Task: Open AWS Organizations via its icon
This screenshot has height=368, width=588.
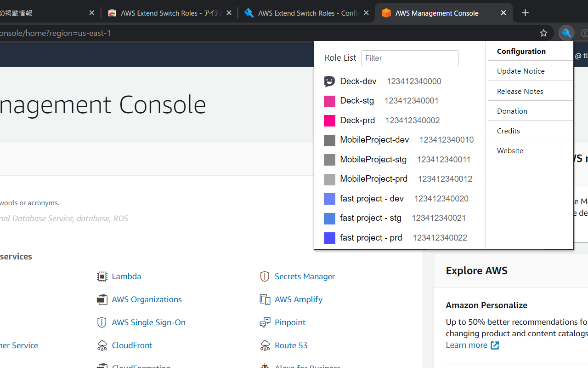Action: (102, 299)
